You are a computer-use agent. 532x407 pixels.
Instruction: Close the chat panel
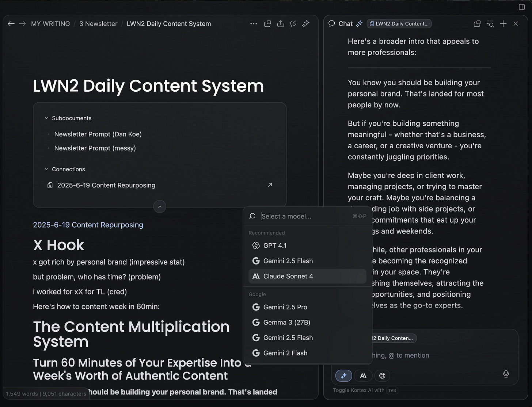[x=516, y=24]
